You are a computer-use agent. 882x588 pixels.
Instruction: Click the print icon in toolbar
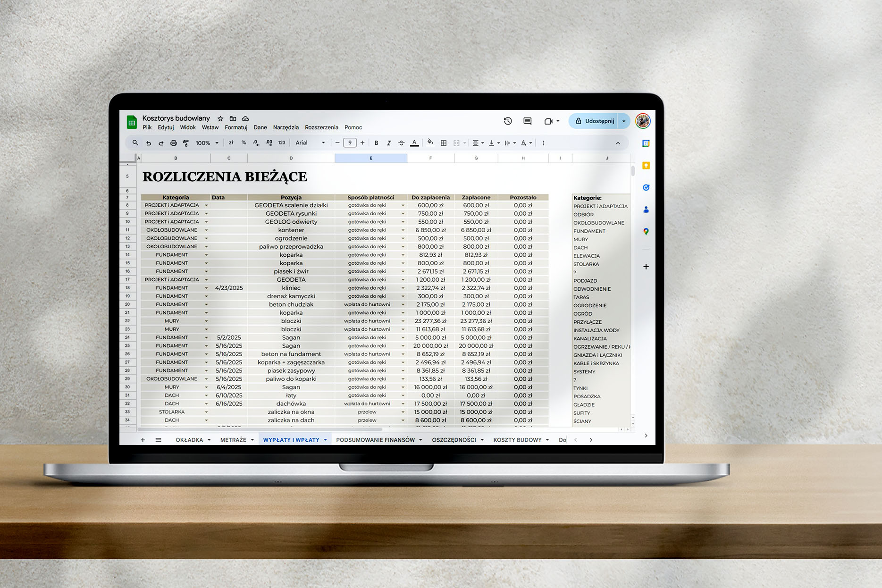click(174, 143)
